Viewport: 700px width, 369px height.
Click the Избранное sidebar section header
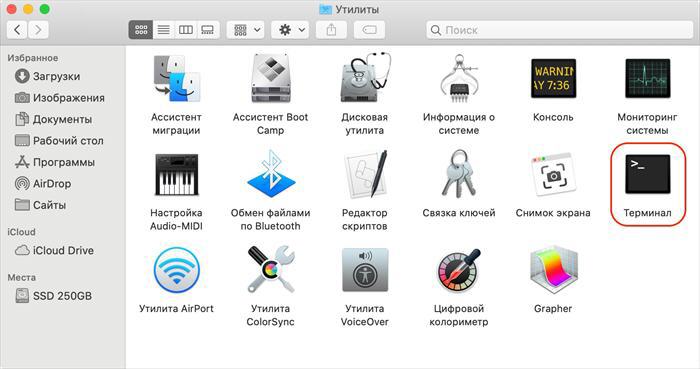pos(33,58)
